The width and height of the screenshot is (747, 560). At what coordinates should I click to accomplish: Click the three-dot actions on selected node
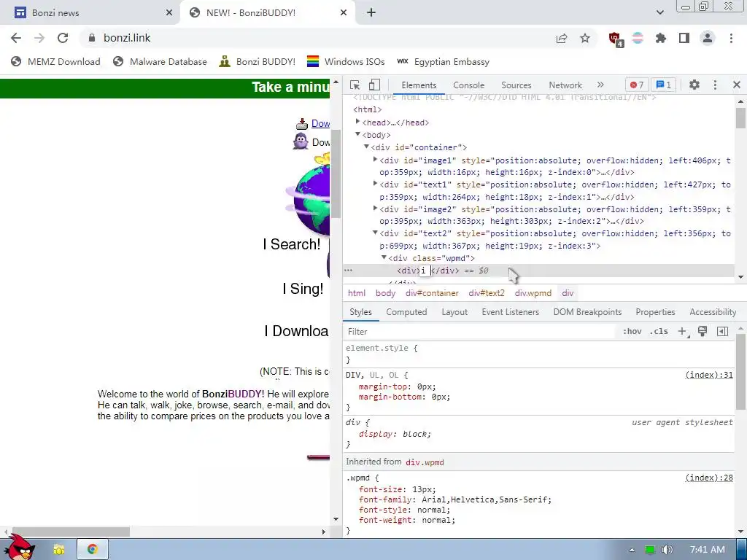[348, 271]
